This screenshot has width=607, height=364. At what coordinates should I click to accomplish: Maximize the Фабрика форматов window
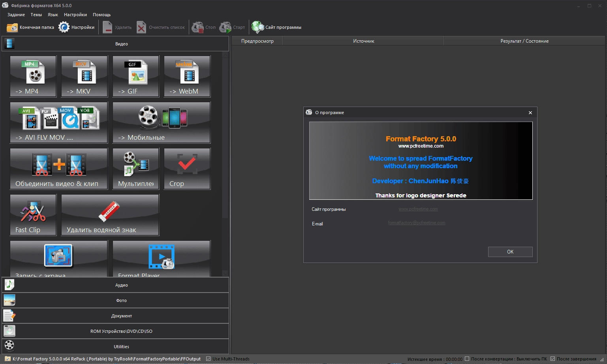coord(589,6)
